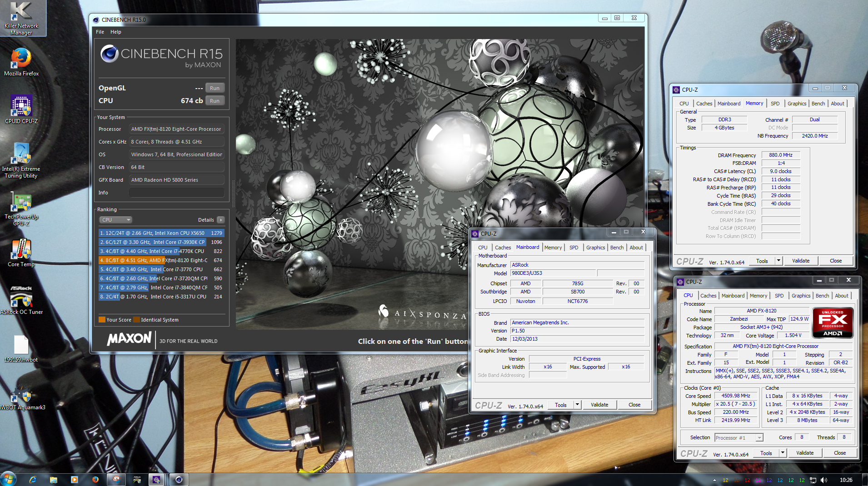868x486 pixels.
Task: Select the i7-3930K ranking entry
Action: [161, 242]
